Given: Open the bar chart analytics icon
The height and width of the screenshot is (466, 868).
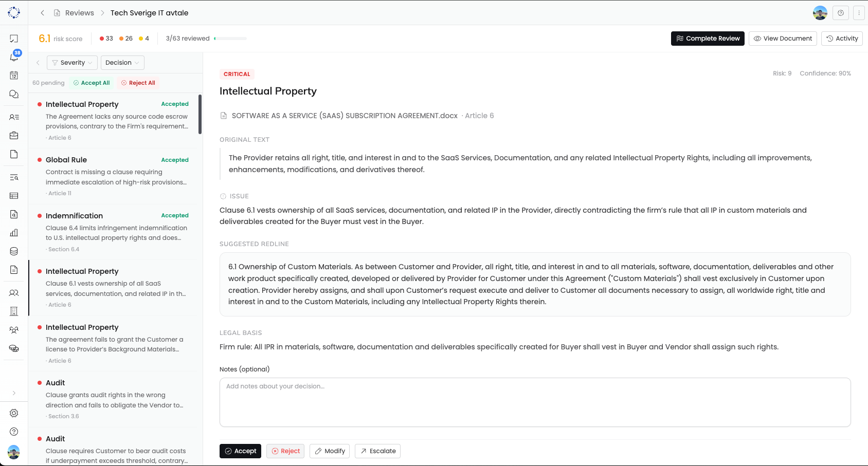Looking at the screenshot, I should (14, 233).
